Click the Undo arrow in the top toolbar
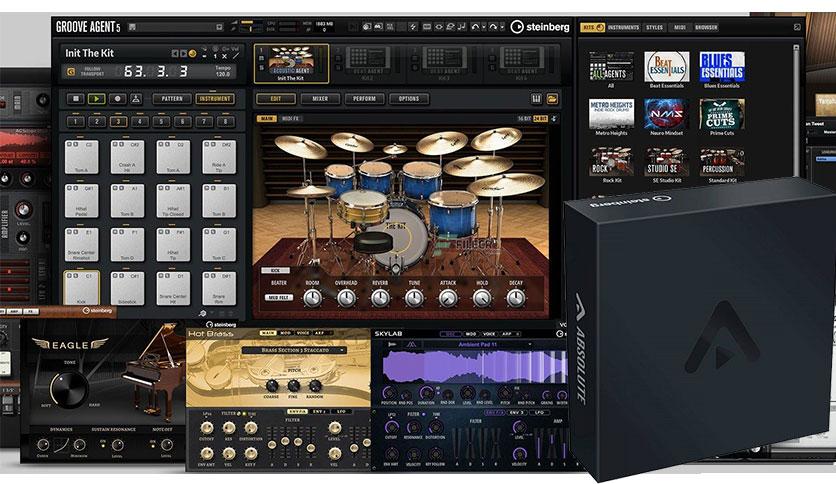 point(475,26)
